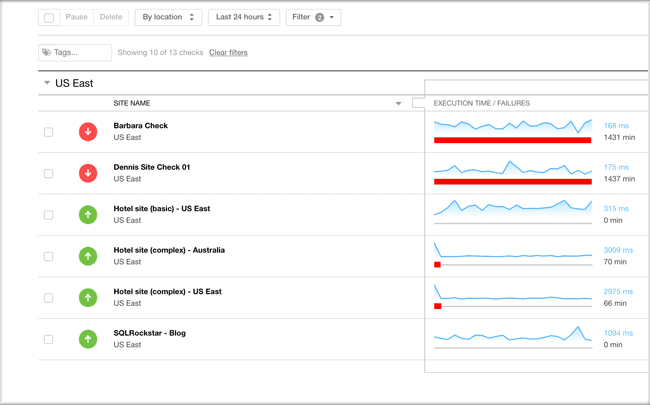This screenshot has width=650, height=405.
Task: Open the By location dropdown
Action: (x=168, y=17)
